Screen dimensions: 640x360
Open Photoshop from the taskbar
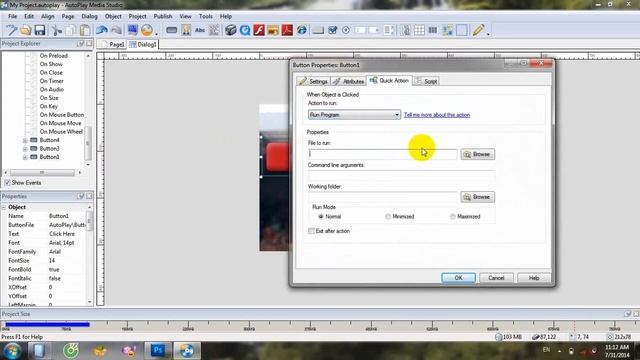coord(158,351)
